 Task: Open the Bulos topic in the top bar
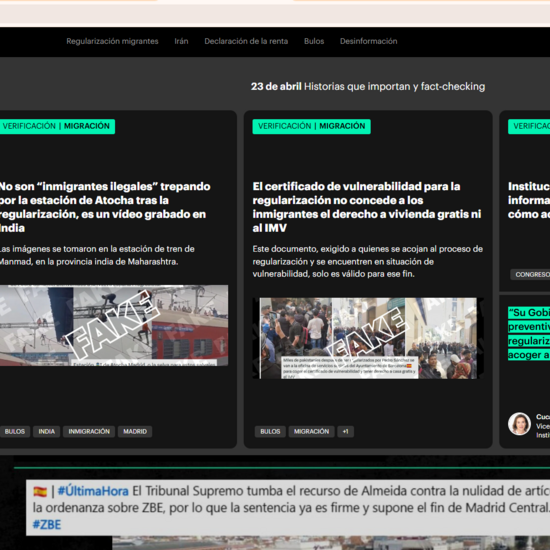coord(314,41)
